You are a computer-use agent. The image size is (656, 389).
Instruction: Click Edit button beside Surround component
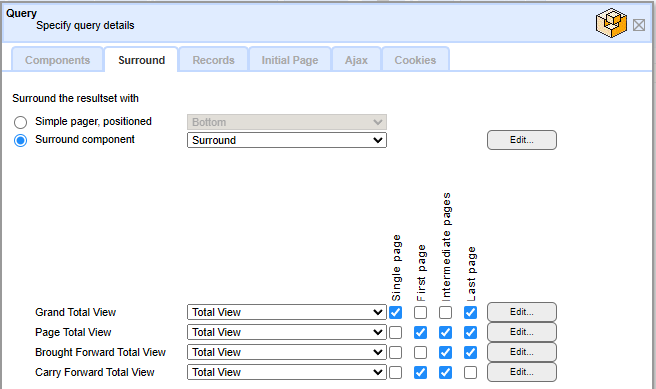point(522,140)
